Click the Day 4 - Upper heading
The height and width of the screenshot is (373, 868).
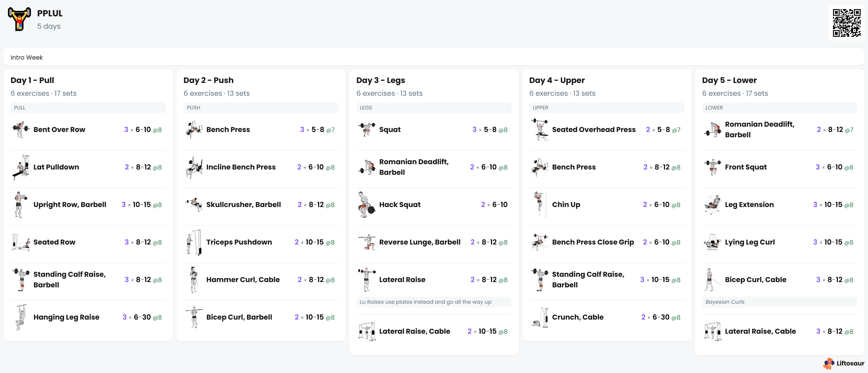557,80
